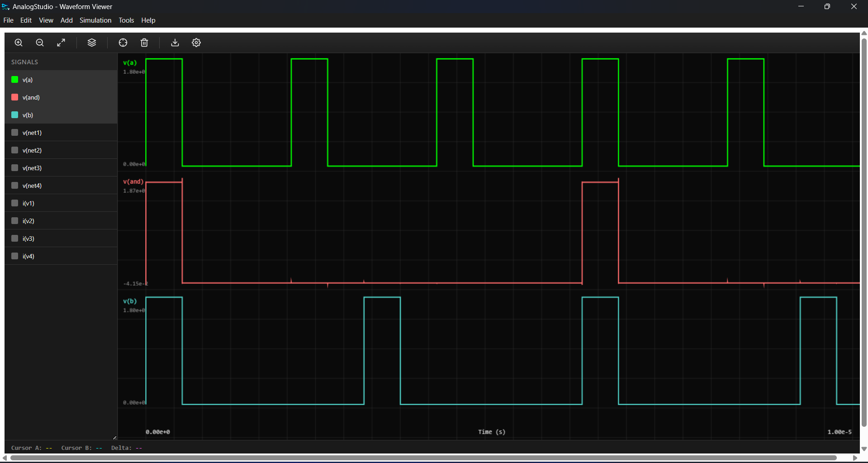The height and width of the screenshot is (463, 868).
Task: Enable the v(net4) signal checkbox
Action: 15,186
